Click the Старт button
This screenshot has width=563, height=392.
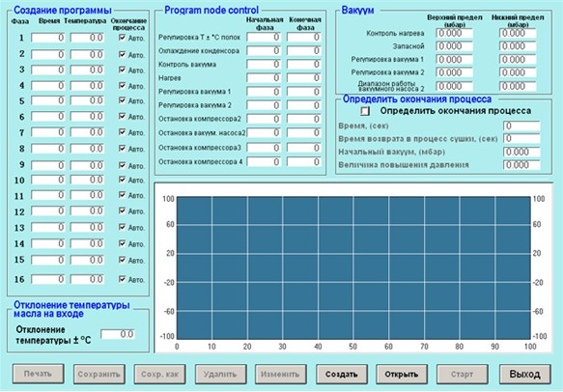tap(463, 374)
